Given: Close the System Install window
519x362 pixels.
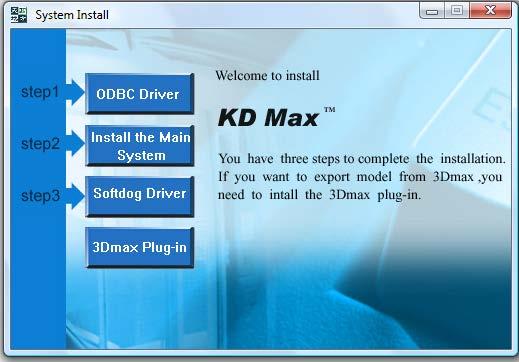Looking at the screenshot, I should pyautogui.click(x=490, y=11).
